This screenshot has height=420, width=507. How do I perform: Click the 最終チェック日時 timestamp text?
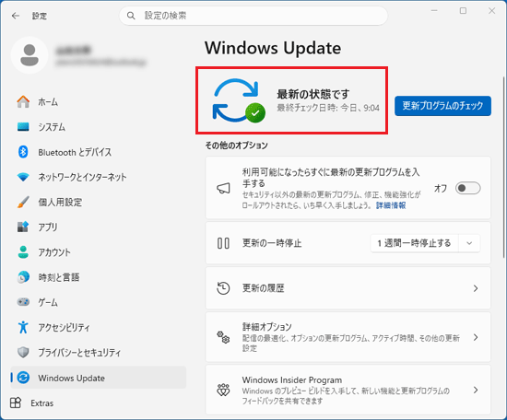click(328, 108)
